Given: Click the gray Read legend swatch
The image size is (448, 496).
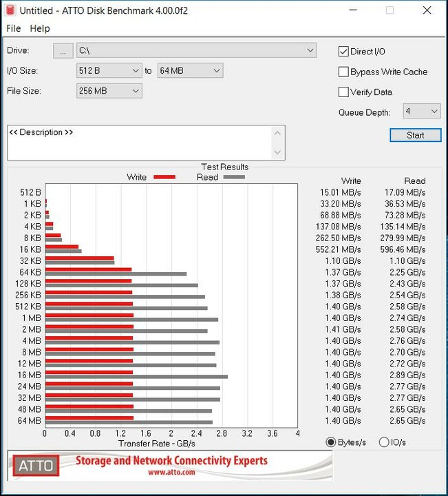Looking at the screenshot, I should click(234, 177).
